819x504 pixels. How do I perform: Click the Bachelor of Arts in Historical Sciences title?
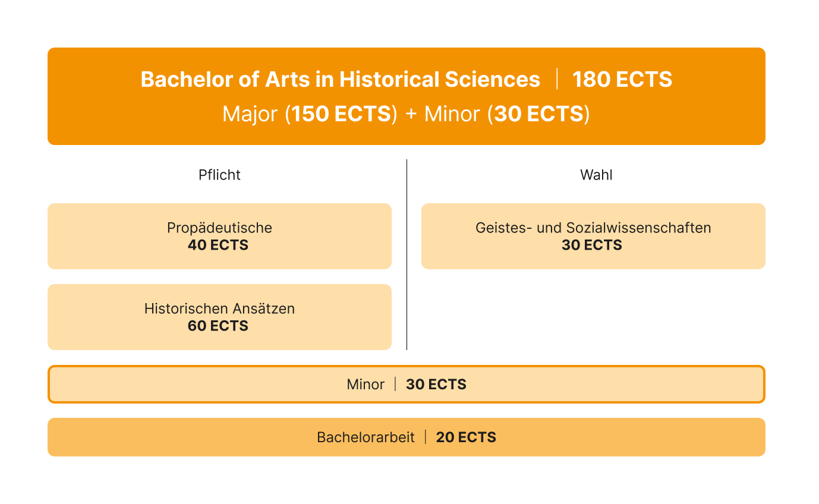pos(340,80)
